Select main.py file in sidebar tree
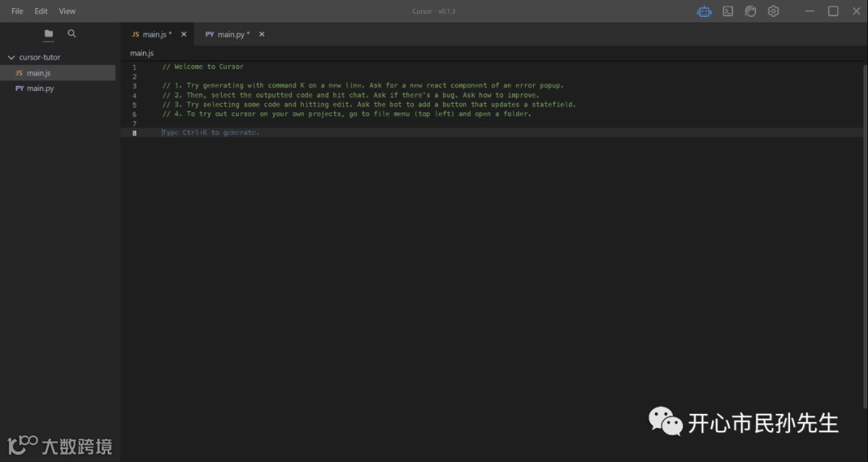The image size is (868, 462). pos(58,88)
